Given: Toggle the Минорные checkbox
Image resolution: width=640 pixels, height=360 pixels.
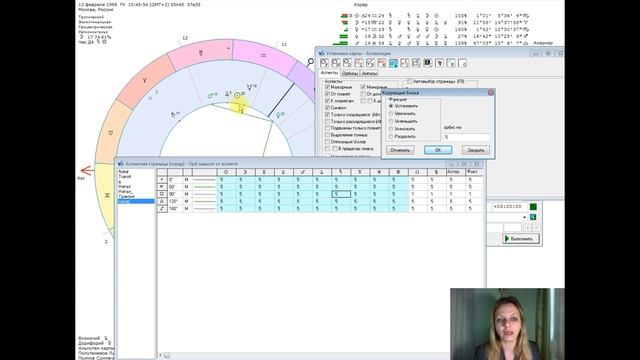Looking at the screenshot, I should pos(363,87).
